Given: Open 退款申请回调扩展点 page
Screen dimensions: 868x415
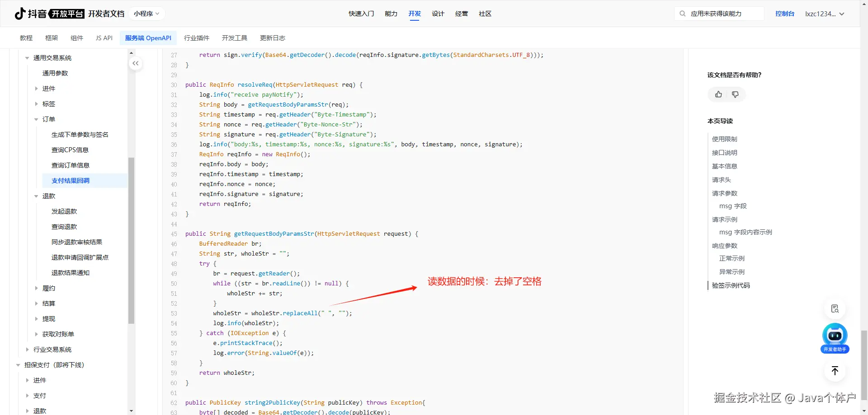Looking at the screenshot, I should (x=80, y=257).
